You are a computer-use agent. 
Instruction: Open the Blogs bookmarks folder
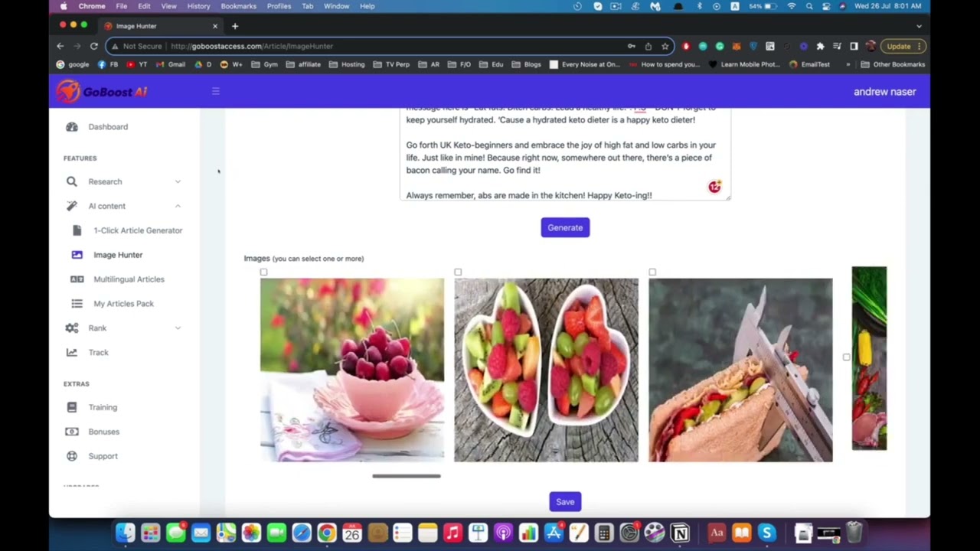[x=527, y=64]
